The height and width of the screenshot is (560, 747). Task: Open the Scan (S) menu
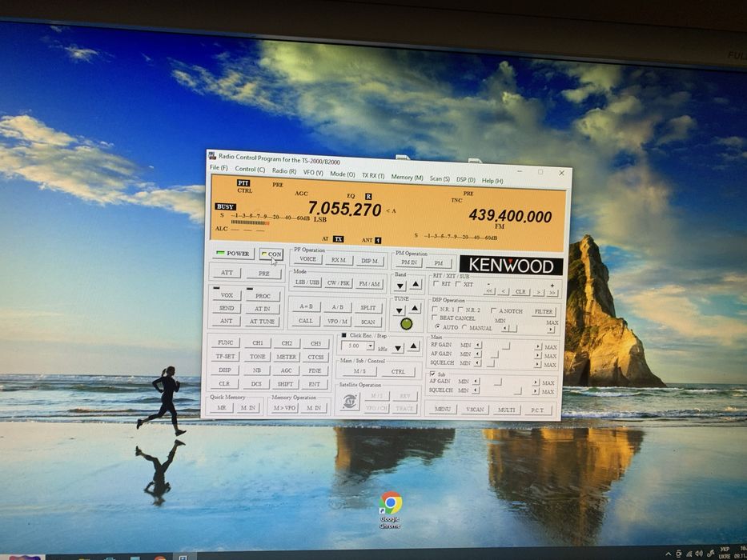click(440, 178)
